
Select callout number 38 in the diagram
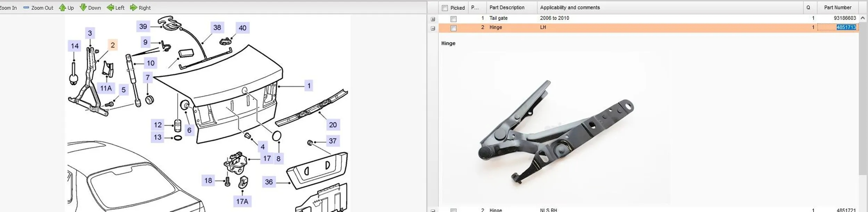(x=217, y=27)
